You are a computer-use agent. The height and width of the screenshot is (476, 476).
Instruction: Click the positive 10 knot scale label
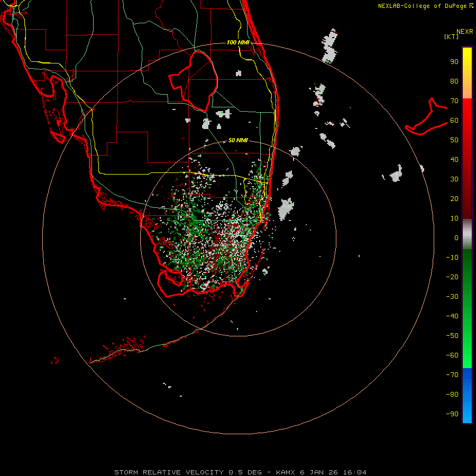454,218
